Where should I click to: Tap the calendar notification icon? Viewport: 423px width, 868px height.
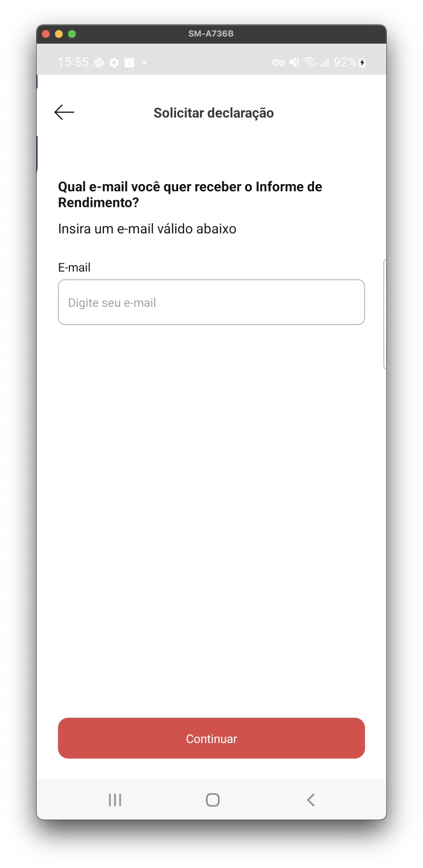pos(129,63)
